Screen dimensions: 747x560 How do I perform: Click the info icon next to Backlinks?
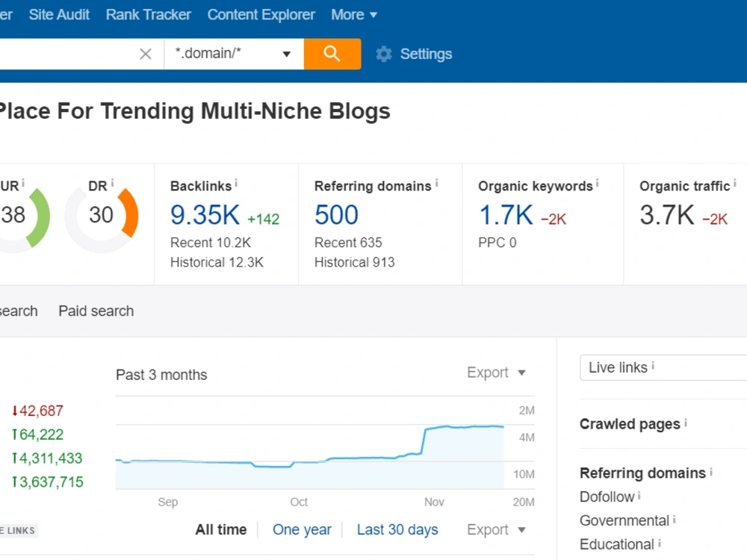(236, 183)
